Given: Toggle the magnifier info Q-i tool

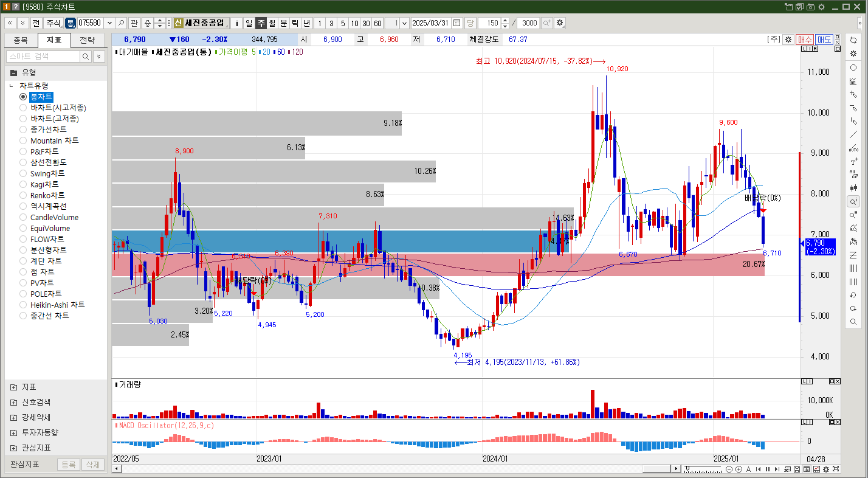Looking at the screenshot, I should click(853, 201).
